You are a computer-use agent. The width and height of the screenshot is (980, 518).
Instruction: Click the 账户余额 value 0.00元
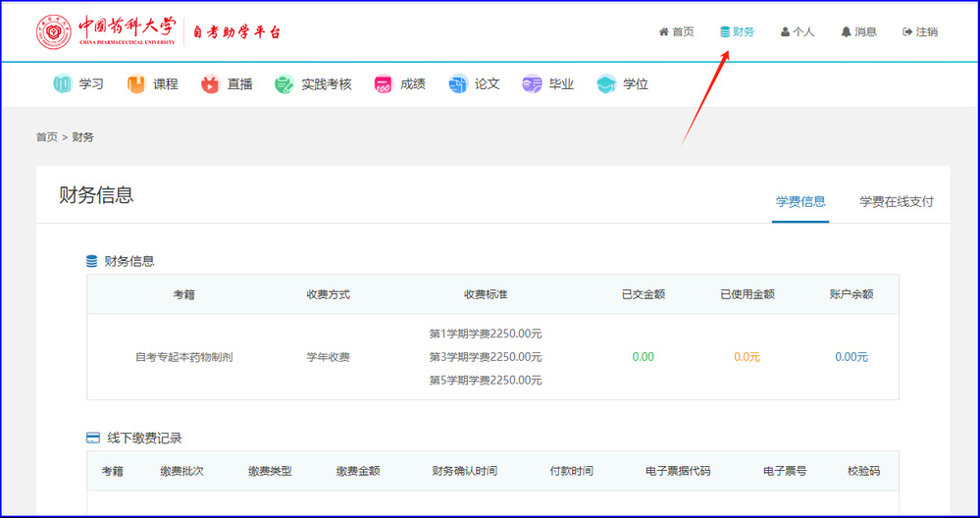pyautogui.click(x=851, y=357)
